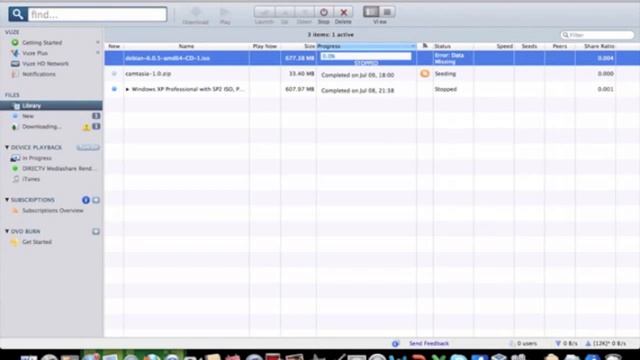Delete the selected torrent
Image resolution: width=640 pixels, height=360 pixels.
point(344,12)
